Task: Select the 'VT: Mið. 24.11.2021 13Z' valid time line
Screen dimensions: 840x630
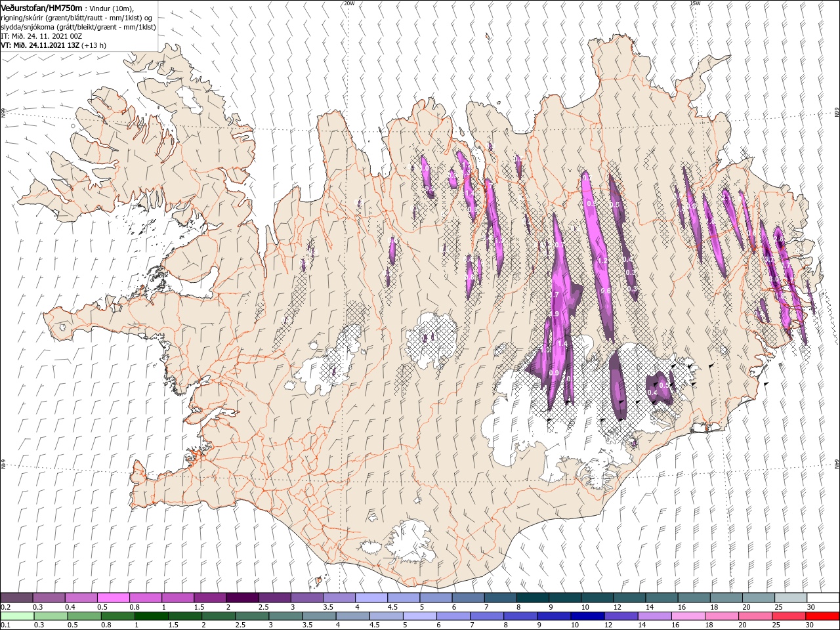Action: click(x=54, y=45)
